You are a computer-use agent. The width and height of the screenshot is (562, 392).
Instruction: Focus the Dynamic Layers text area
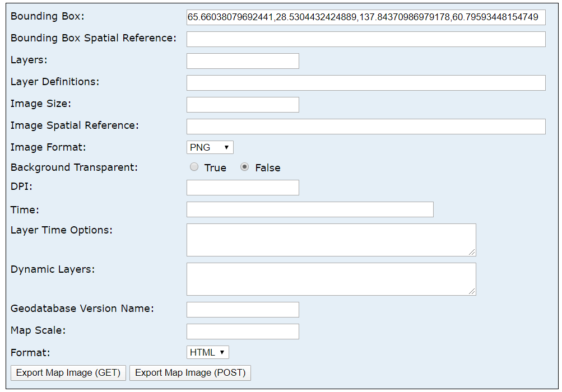(x=331, y=279)
